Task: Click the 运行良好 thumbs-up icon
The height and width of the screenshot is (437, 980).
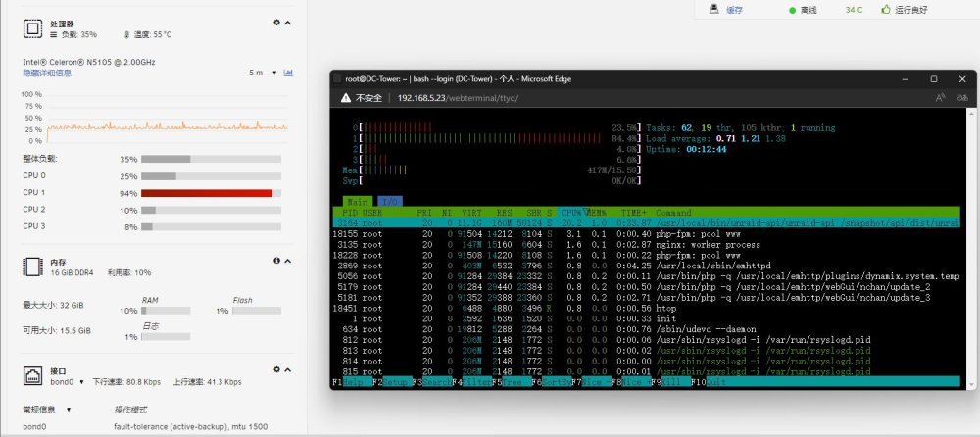Action: point(886,10)
